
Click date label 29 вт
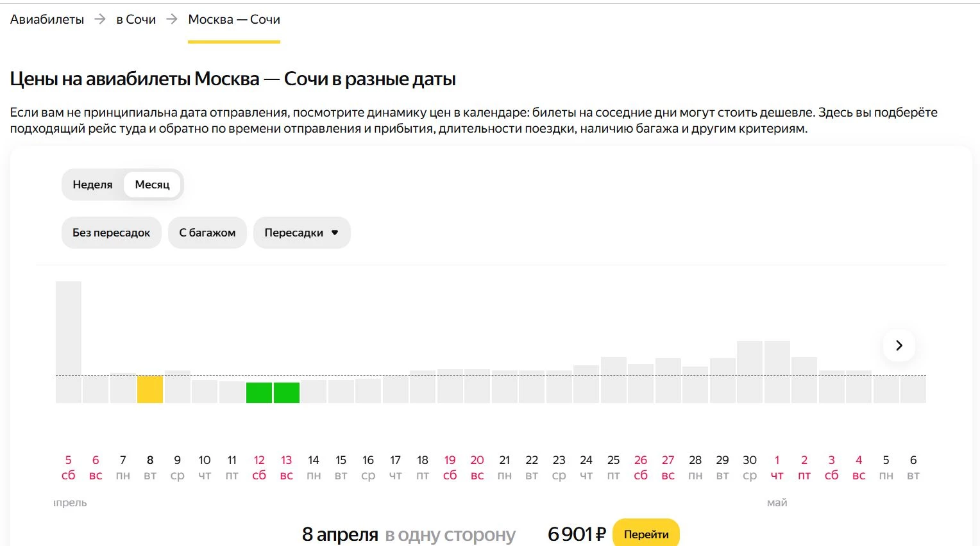point(723,468)
